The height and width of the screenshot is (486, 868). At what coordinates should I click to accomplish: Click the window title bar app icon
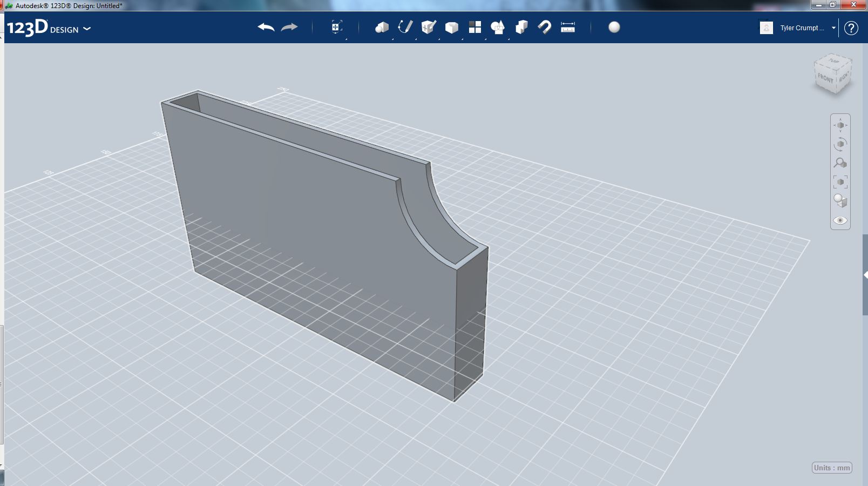(9, 5)
